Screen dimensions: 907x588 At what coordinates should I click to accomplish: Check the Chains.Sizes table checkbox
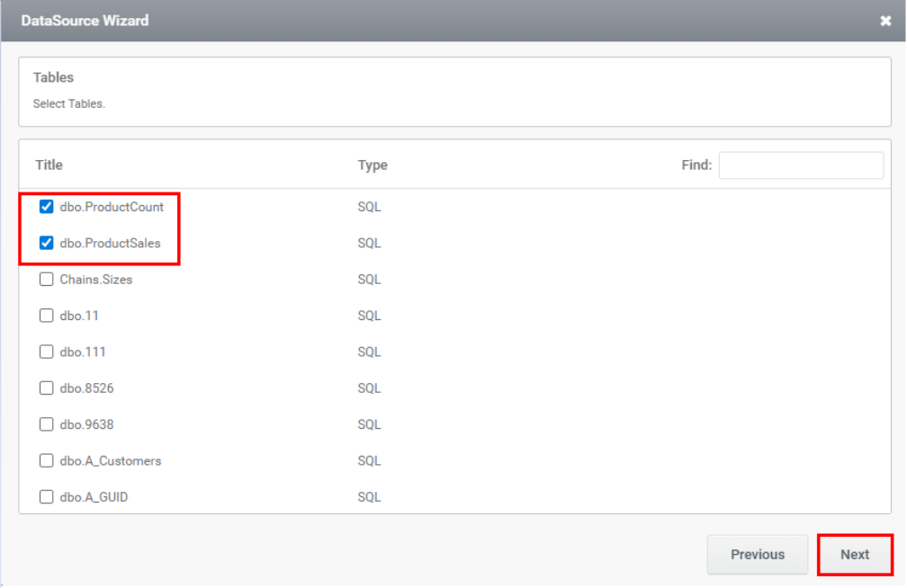47,280
